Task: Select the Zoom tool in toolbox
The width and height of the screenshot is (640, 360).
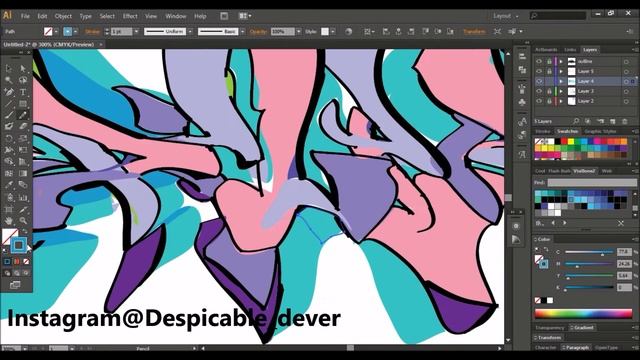Action: (23, 221)
